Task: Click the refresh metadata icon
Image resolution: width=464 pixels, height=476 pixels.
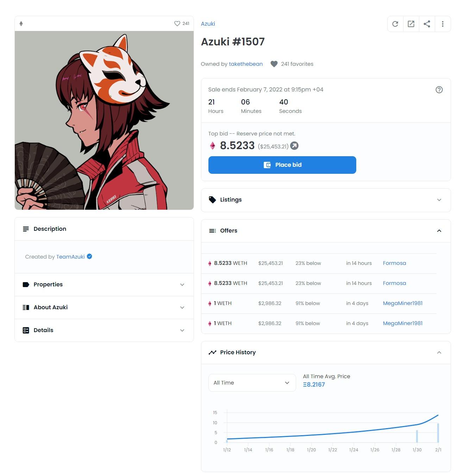Action: (x=395, y=24)
